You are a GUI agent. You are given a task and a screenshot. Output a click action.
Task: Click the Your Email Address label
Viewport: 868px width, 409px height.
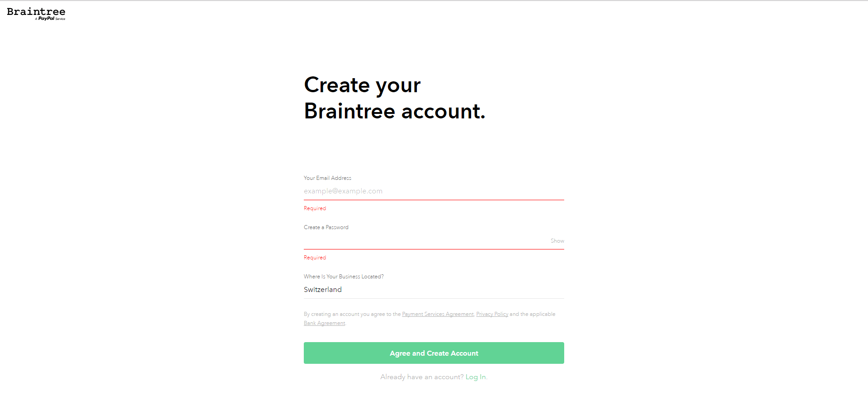coord(327,178)
